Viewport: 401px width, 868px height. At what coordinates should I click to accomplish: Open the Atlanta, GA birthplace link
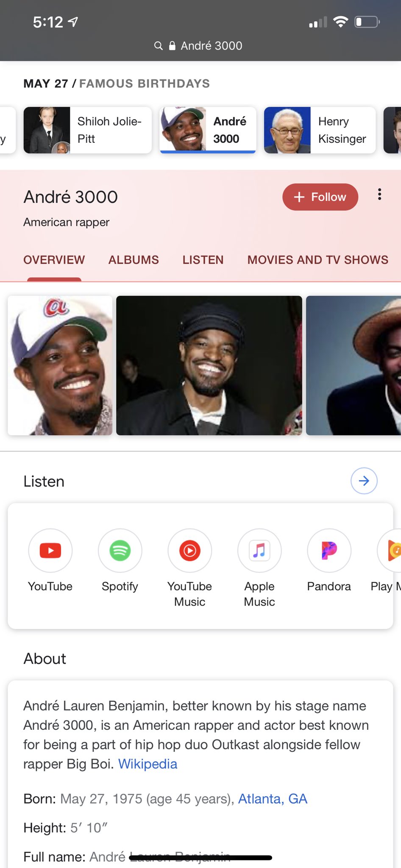click(273, 798)
